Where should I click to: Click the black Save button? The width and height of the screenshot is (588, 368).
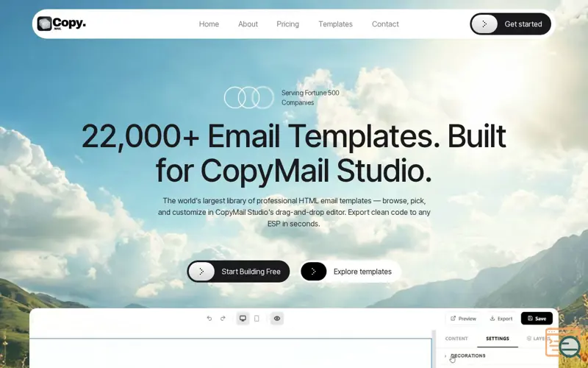tap(537, 319)
